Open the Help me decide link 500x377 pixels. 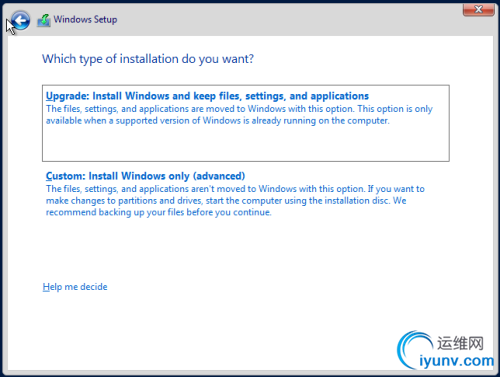[x=75, y=287]
